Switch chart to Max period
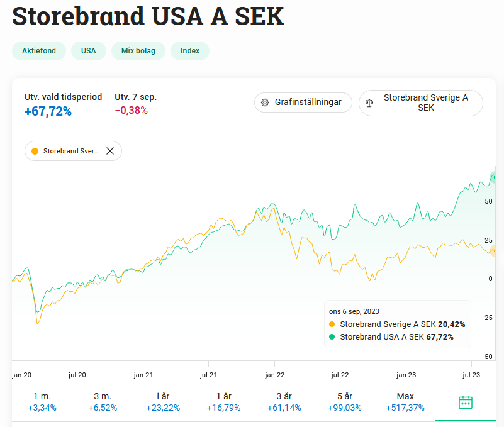 point(405,402)
